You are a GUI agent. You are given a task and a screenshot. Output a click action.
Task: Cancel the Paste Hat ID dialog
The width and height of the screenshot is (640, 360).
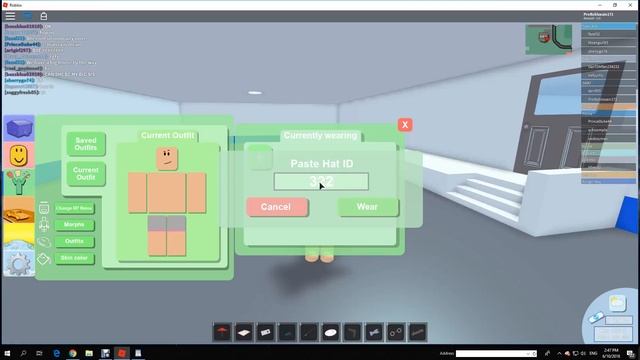click(277, 207)
